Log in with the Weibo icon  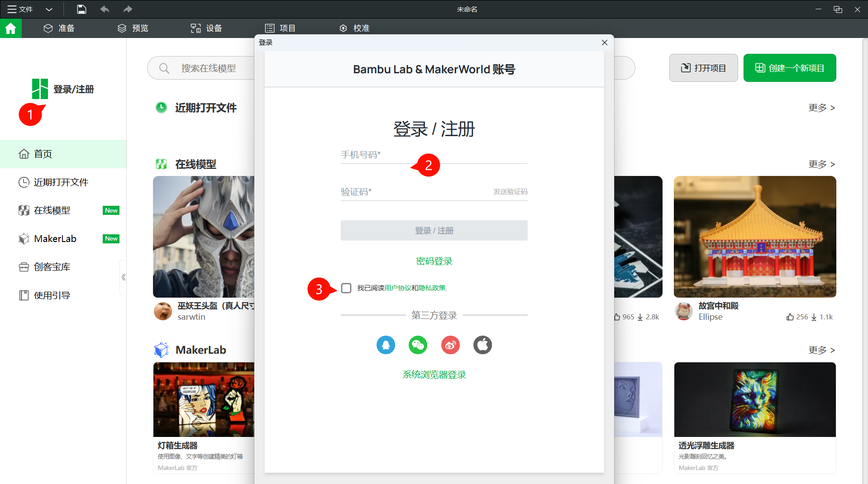(450, 345)
